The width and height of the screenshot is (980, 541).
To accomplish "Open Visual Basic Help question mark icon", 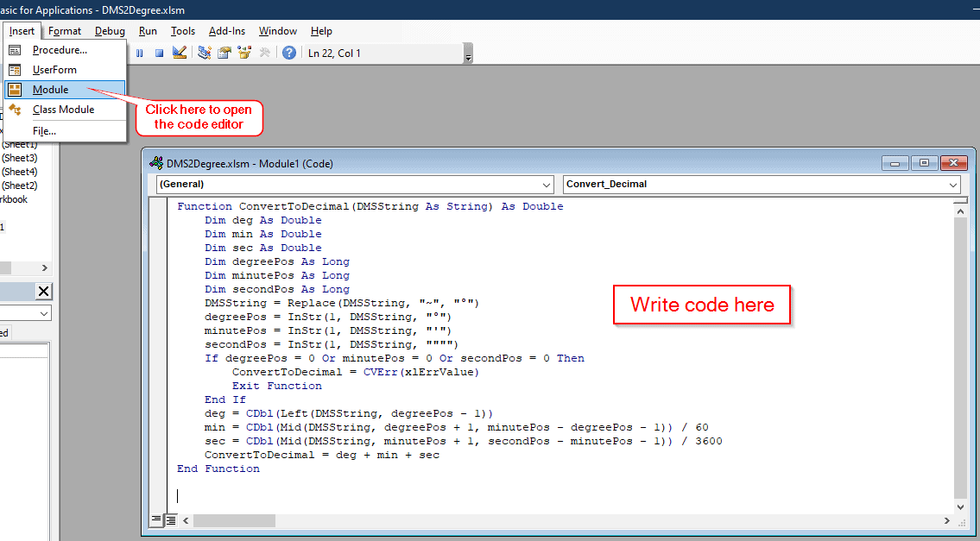I will tap(288, 53).
